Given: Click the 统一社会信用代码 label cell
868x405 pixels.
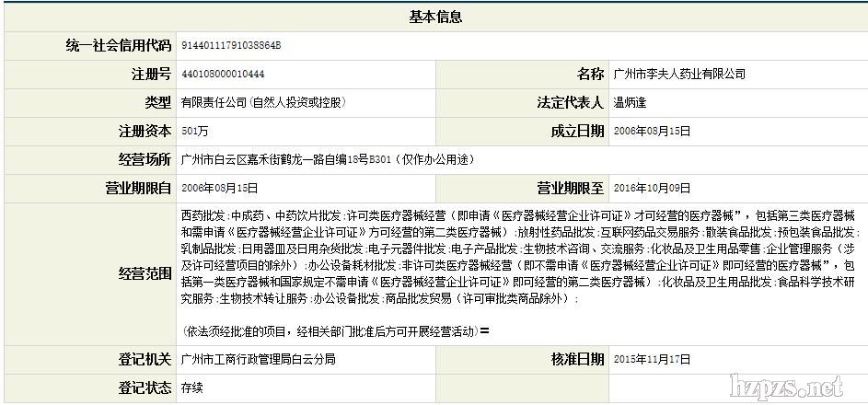Looking at the screenshot, I should click(119, 45).
